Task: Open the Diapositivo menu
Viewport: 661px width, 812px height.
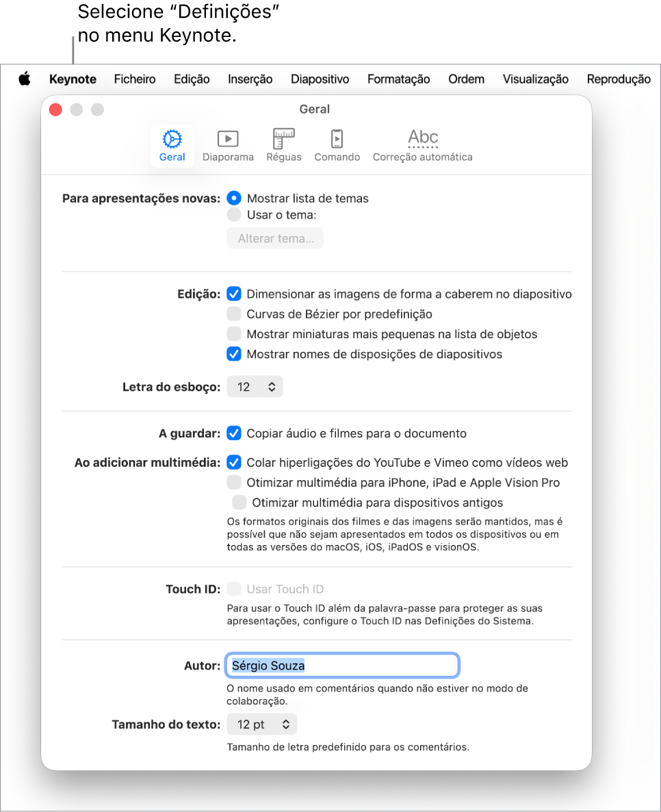Action: click(x=320, y=79)
